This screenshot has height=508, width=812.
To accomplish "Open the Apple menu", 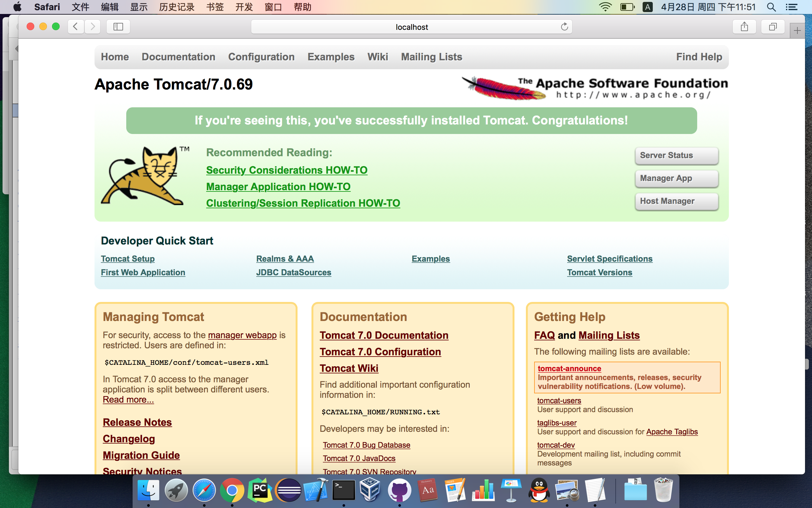I will point(17,7).
